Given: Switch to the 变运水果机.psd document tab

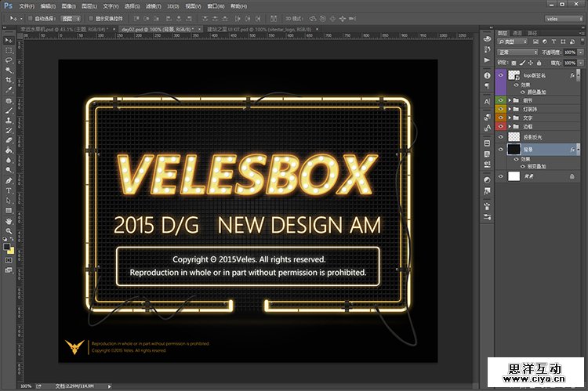Looking at the screenshot, I should (x=47, y=29).
